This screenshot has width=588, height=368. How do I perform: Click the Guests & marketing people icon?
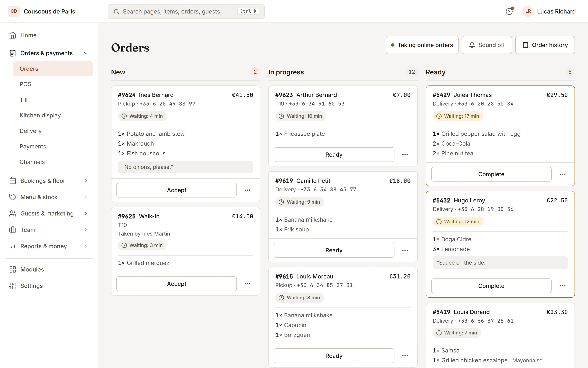point(13,213)
